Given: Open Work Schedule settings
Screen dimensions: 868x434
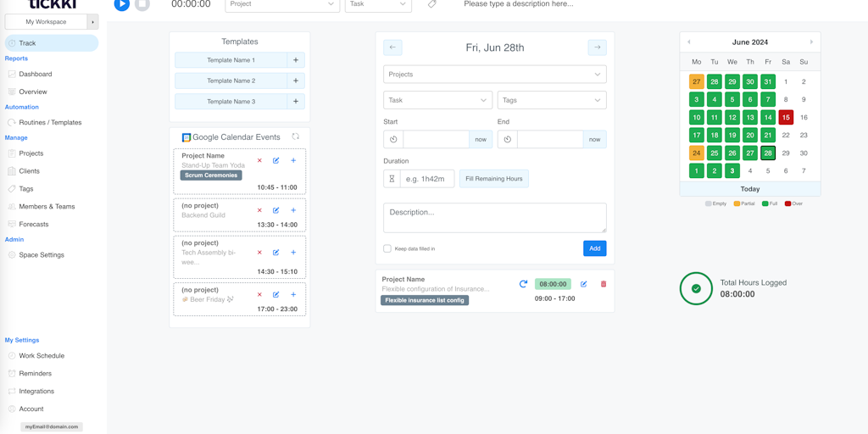Looking at the screenshot, I should tap(42, 356).
